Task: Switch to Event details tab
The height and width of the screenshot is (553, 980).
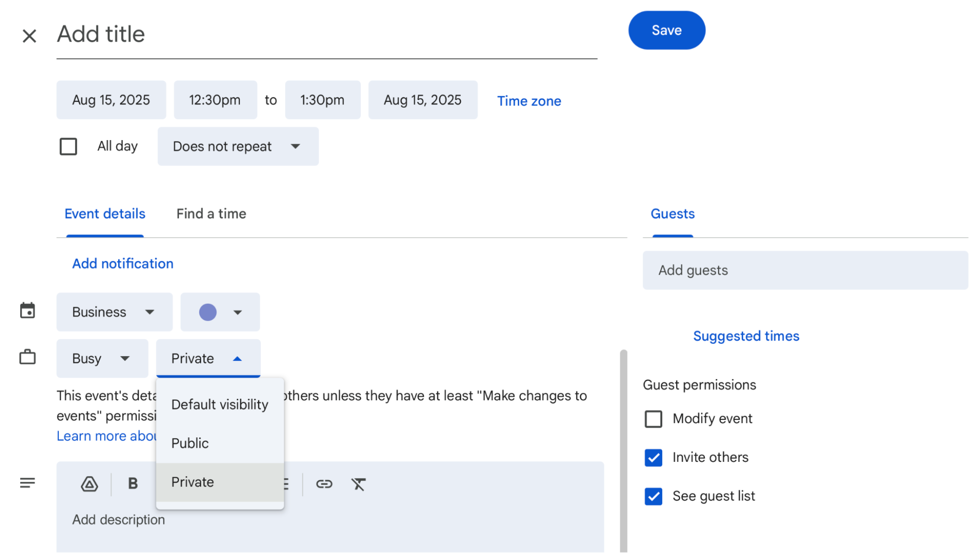Action: (105, 214)
